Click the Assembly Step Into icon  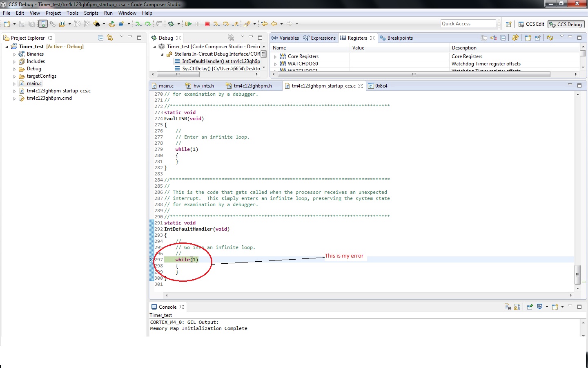[138, 24]
